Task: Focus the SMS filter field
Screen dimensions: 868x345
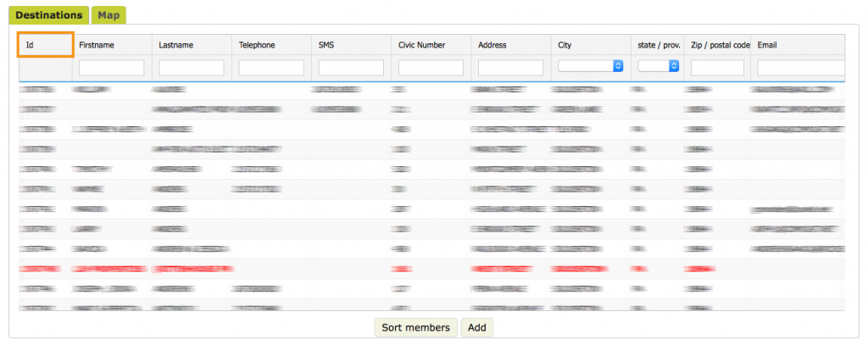Action: (351, 68)
